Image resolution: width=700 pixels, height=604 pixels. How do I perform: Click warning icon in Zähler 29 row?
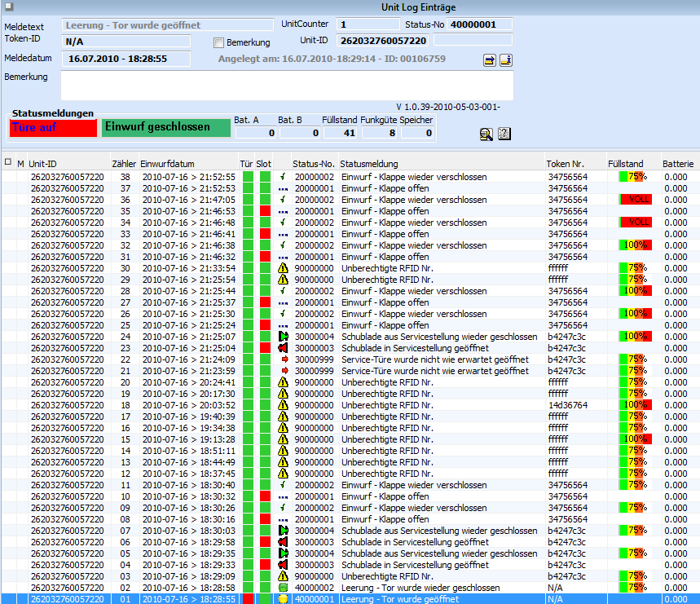tap(283, 280)
